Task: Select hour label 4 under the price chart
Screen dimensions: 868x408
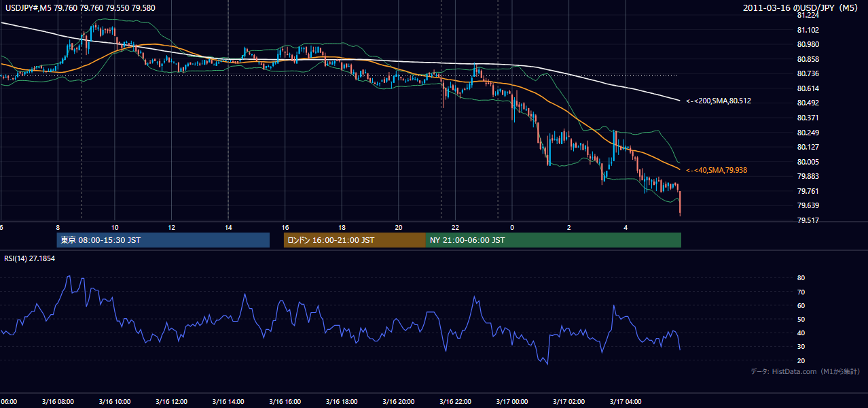Action: [626, 227]
